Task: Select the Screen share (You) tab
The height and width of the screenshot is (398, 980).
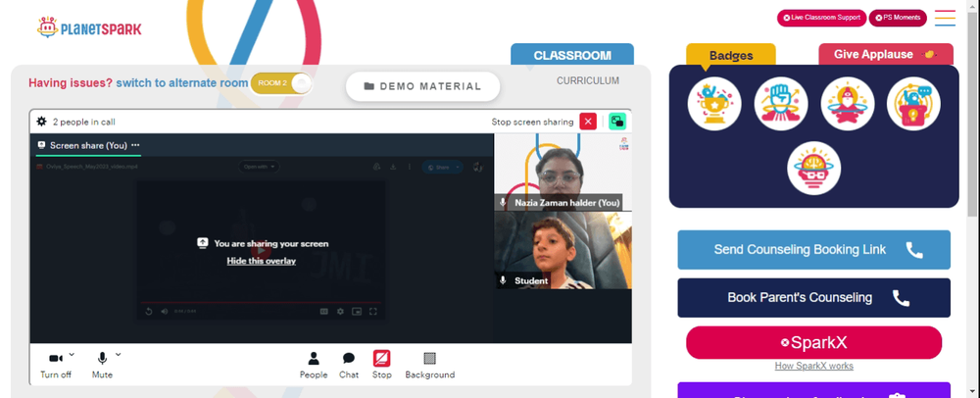Action: [88, 145]
